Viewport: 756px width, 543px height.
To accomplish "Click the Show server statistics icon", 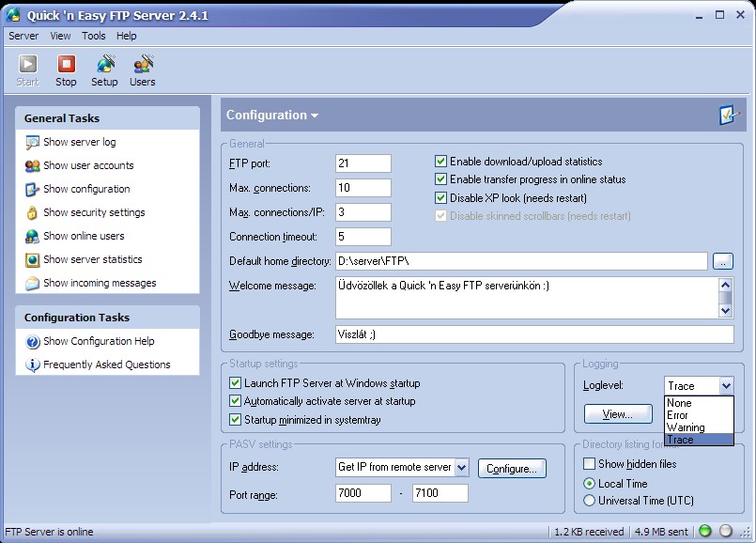I will [x=32, y=260].
